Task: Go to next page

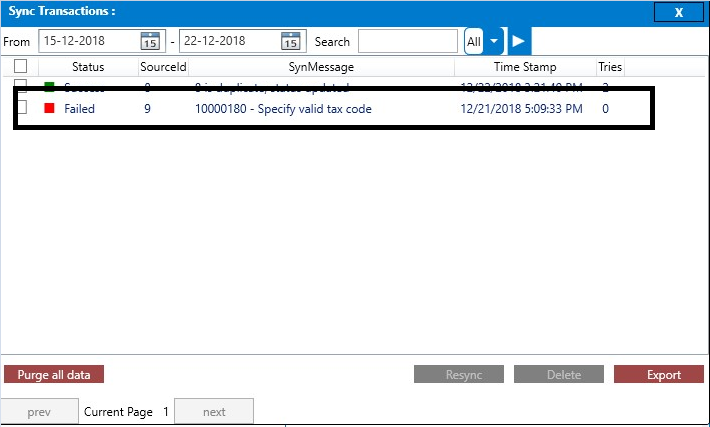Action: click(x=214, y=411)
